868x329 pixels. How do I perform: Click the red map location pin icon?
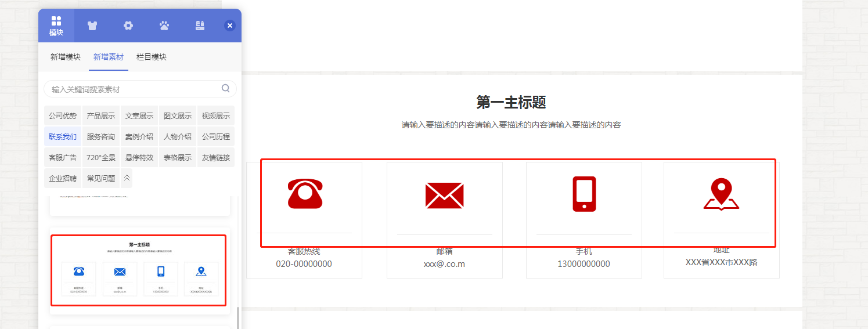pyautogui.click(x=721, y=194)
